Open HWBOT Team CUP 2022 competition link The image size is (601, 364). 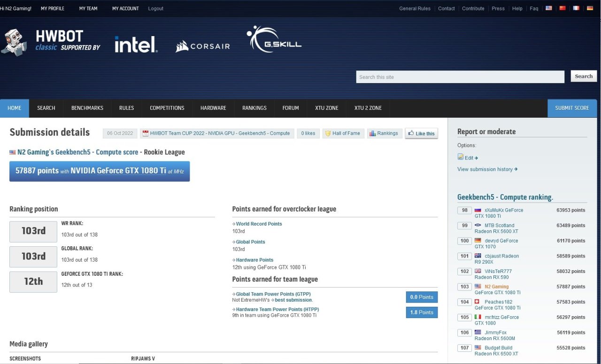[217, 134]
